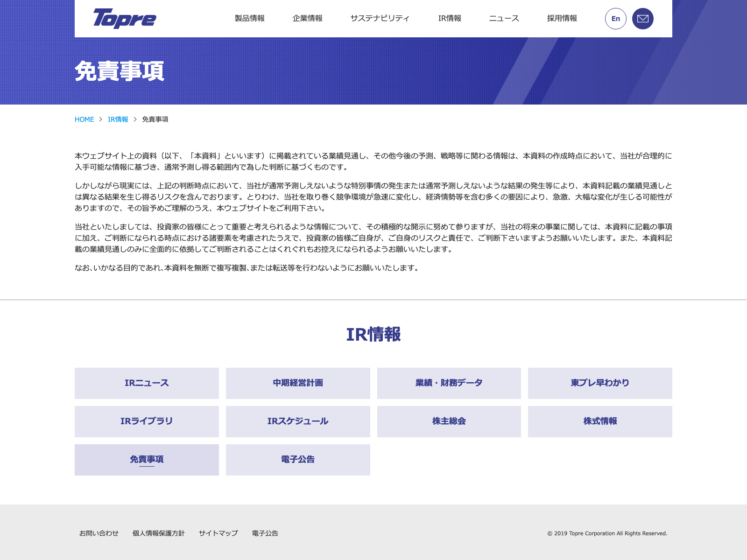
Task: Select サステナビリティ in the navigation
Action: 380,18
